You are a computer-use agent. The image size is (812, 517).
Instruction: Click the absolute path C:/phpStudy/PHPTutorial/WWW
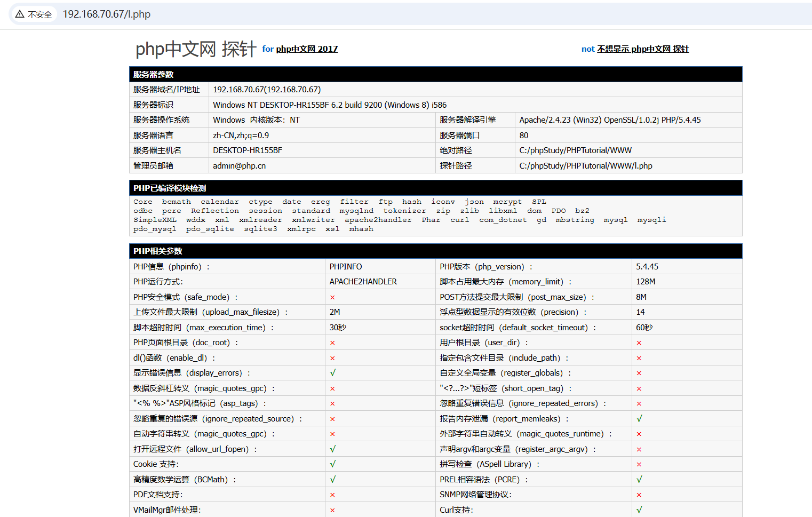pos(575,150)
